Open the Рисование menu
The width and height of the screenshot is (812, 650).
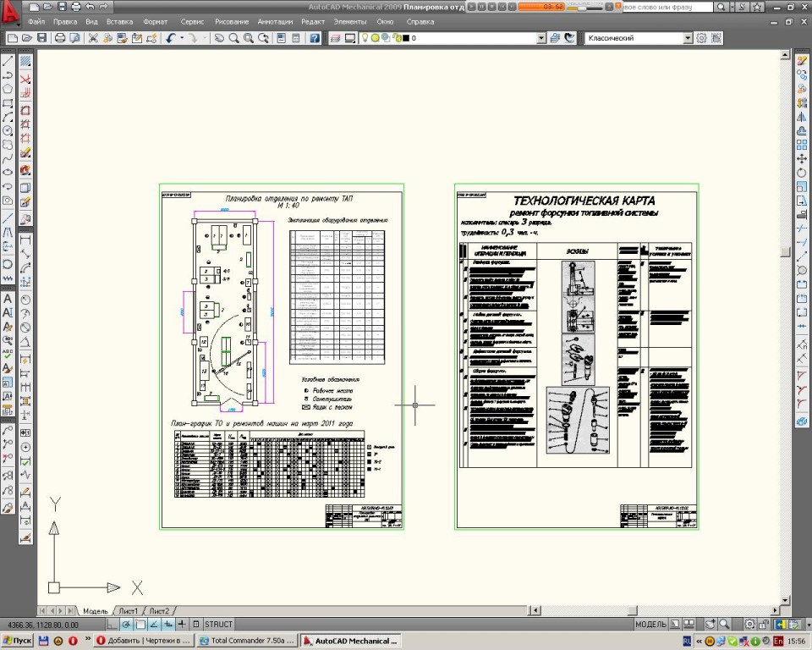point(232,22)
